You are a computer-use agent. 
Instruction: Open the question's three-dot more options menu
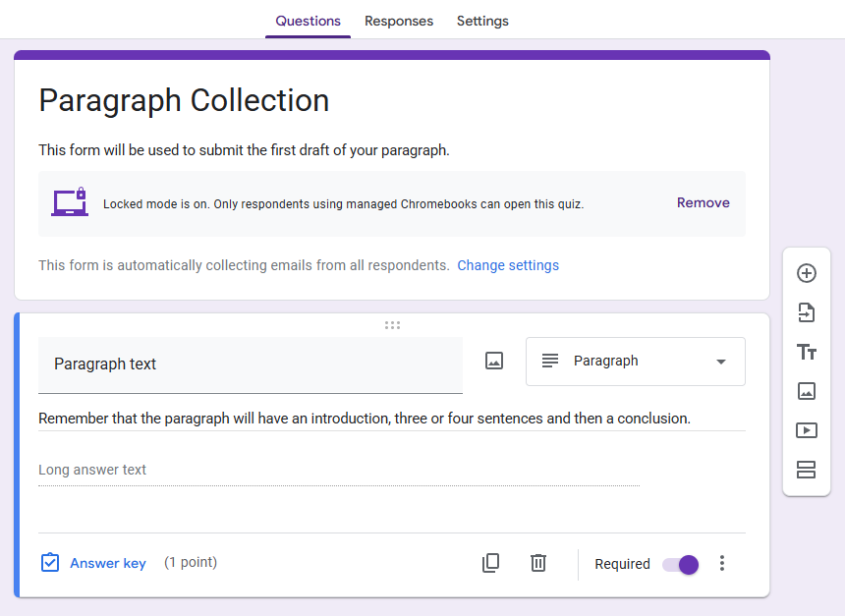[x=721, y=563]
